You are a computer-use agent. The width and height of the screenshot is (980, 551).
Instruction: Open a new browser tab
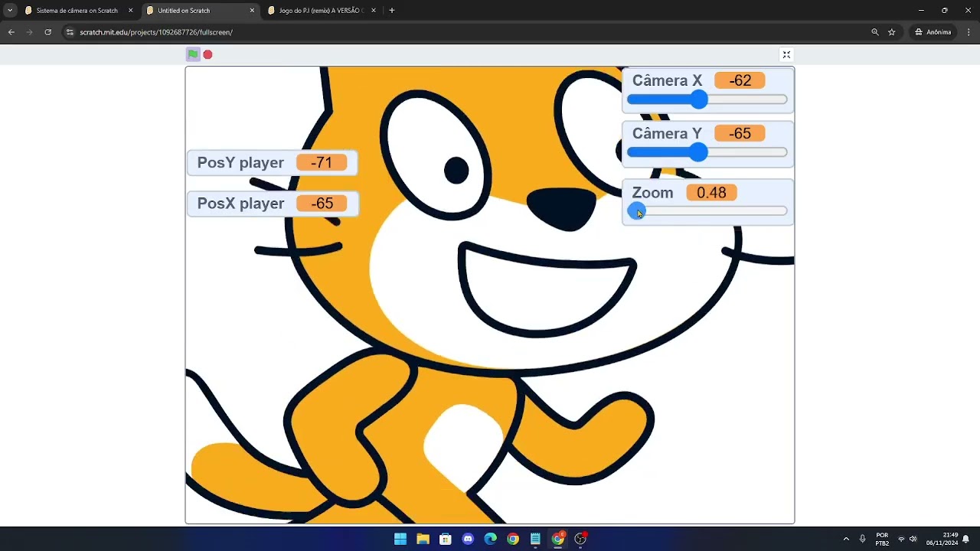point(392,11)
